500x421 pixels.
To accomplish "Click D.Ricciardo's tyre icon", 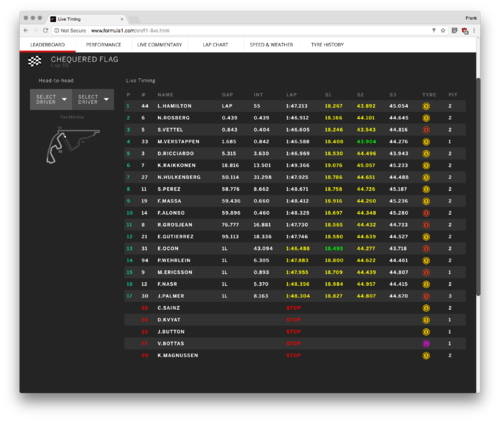I will click(426, 154).
